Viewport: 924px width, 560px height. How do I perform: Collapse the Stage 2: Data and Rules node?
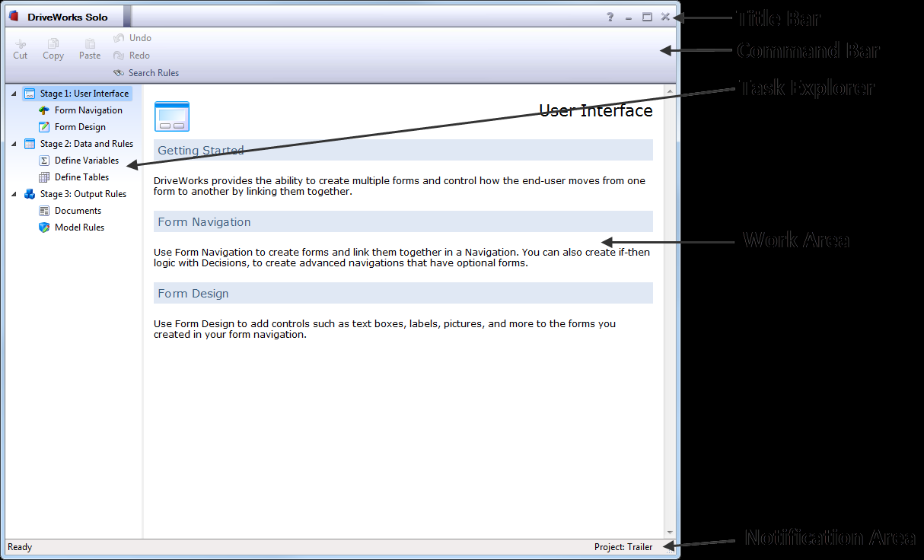coord(14,144)
